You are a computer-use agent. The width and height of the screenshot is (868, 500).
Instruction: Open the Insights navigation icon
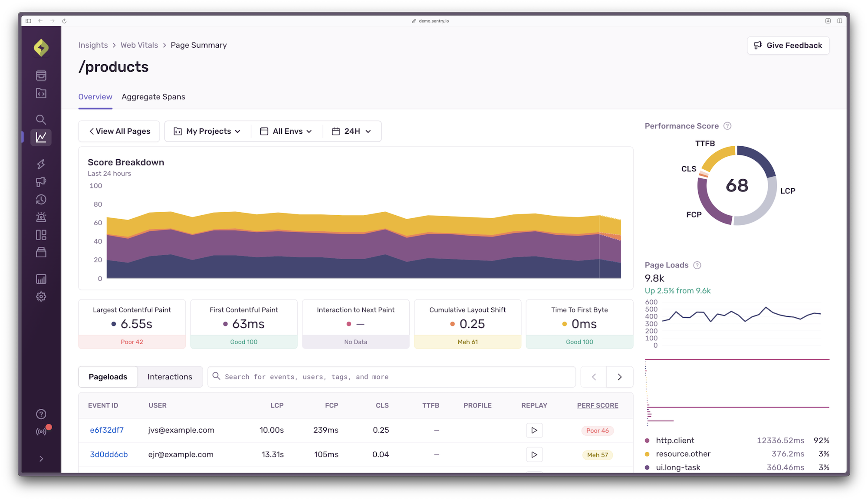(x=40, y=138)
